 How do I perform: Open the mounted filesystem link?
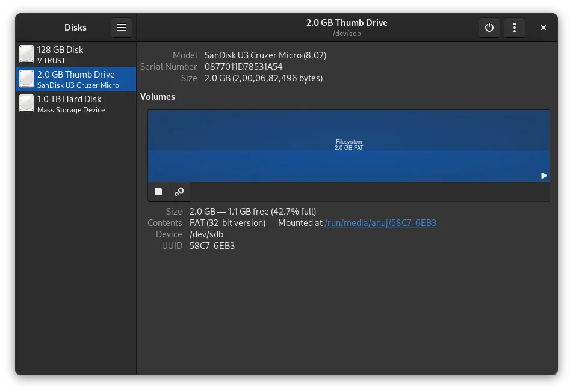coord(380,222)
